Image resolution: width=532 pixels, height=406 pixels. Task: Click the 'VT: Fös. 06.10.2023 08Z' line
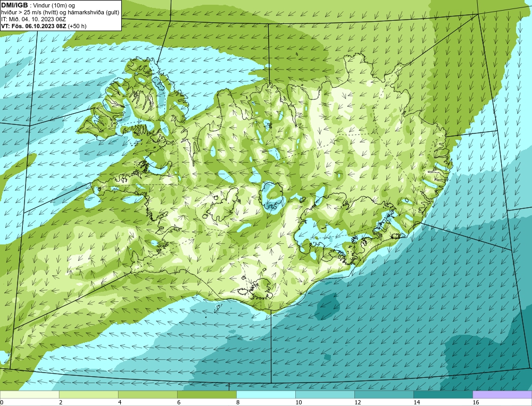[x=44, y=26]
